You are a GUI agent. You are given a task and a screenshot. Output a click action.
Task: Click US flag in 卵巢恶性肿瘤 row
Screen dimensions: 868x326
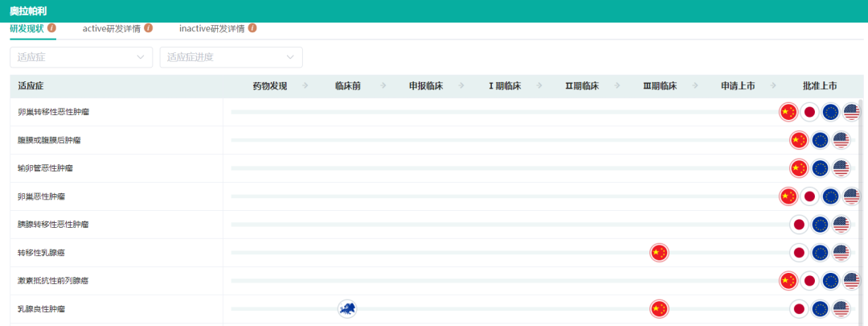851,196
